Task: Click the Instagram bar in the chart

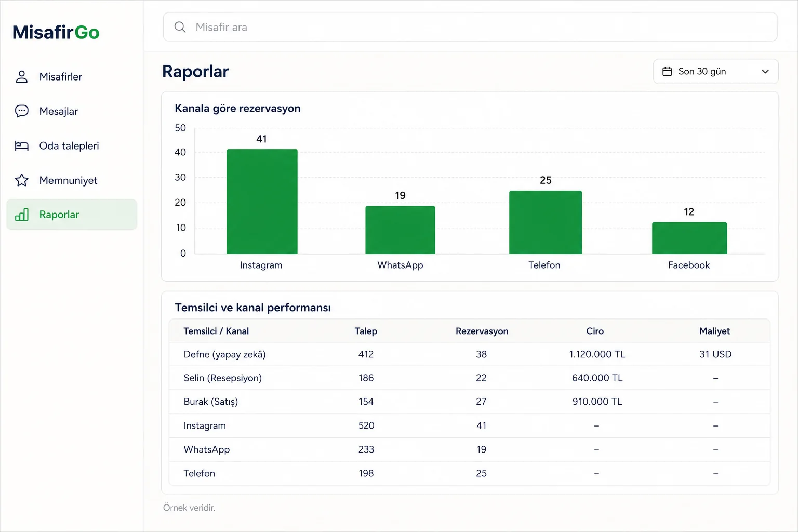Action: coord(262,202)
